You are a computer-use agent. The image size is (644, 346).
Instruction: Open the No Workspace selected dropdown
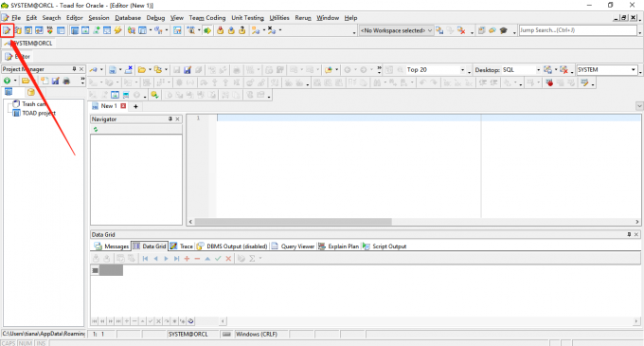(396, 30)
